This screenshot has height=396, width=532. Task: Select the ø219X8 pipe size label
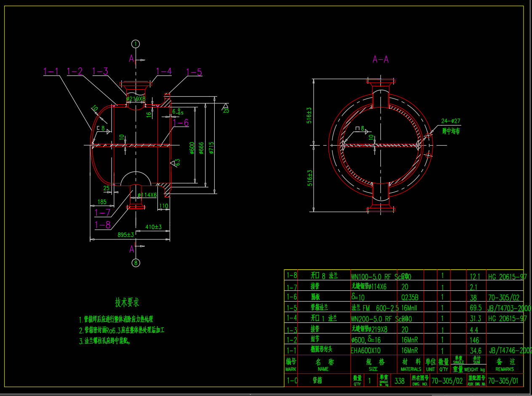(136, 99)
